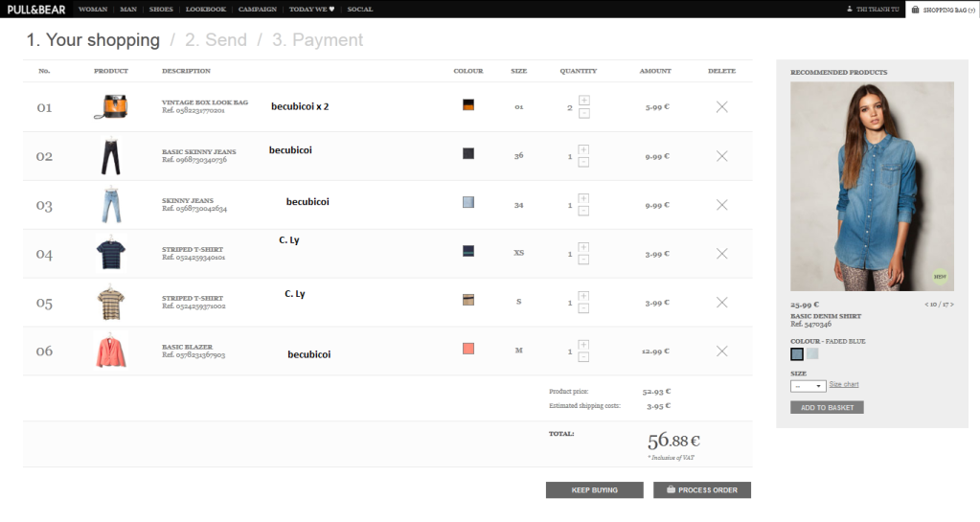Select the lighter blue colour swatch
This screenshot has height=522, width=980.
tap(812, 353)
